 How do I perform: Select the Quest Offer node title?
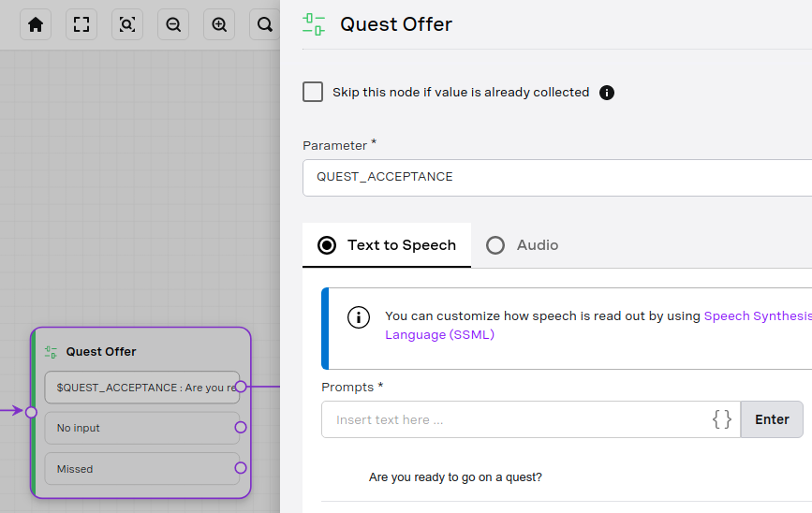pyautogui.click(x=101, y=351)
